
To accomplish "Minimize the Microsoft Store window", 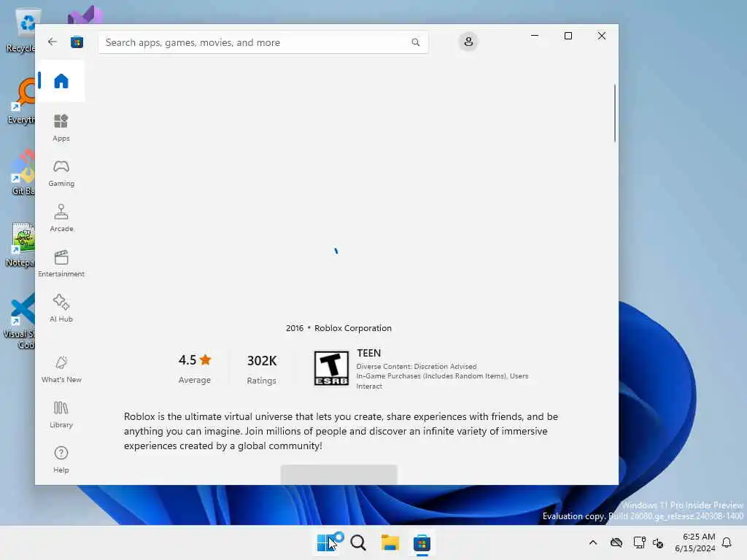I will (535, 36).
